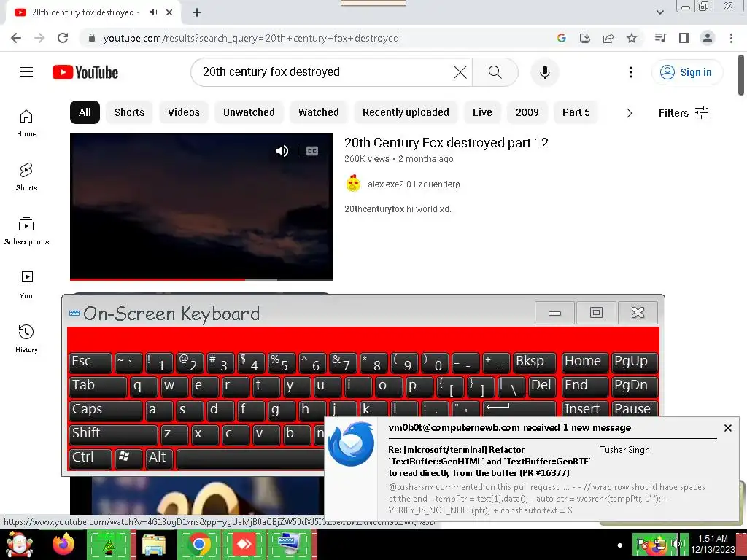Toggle Caps key on On-Screen Keyboard
Viewport: 747px width, 560px height.
105,410
